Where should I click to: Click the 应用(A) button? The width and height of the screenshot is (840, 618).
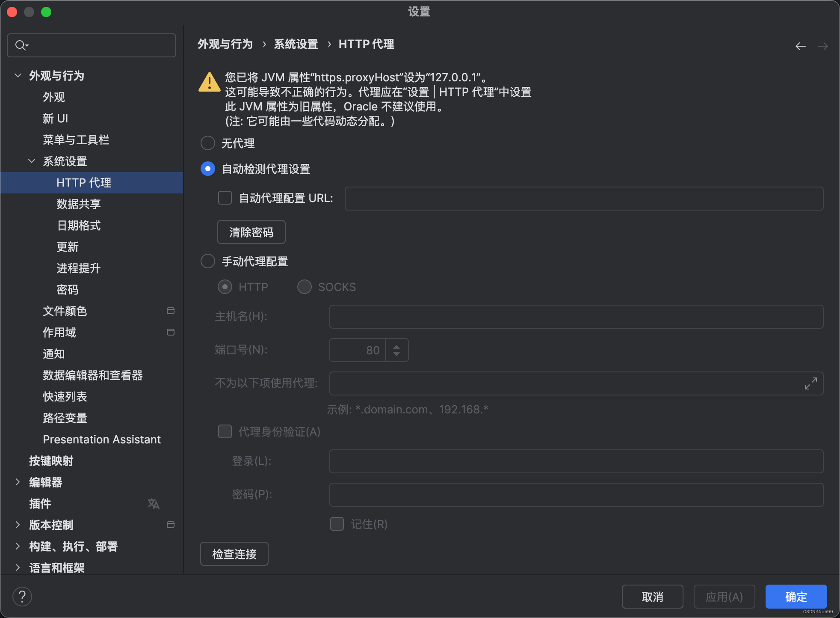point(724,597)
